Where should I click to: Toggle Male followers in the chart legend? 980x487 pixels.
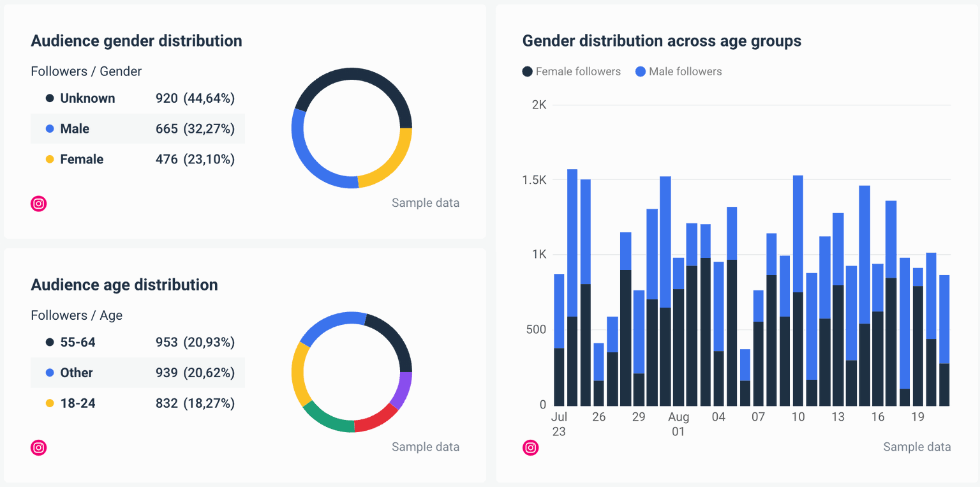(x=678, y=71)
